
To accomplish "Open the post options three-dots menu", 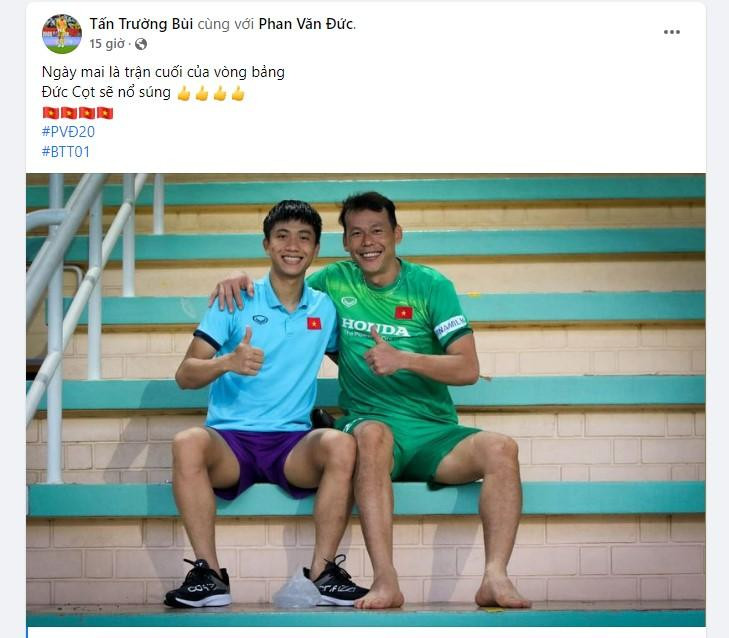I will (x=671, y=32).
